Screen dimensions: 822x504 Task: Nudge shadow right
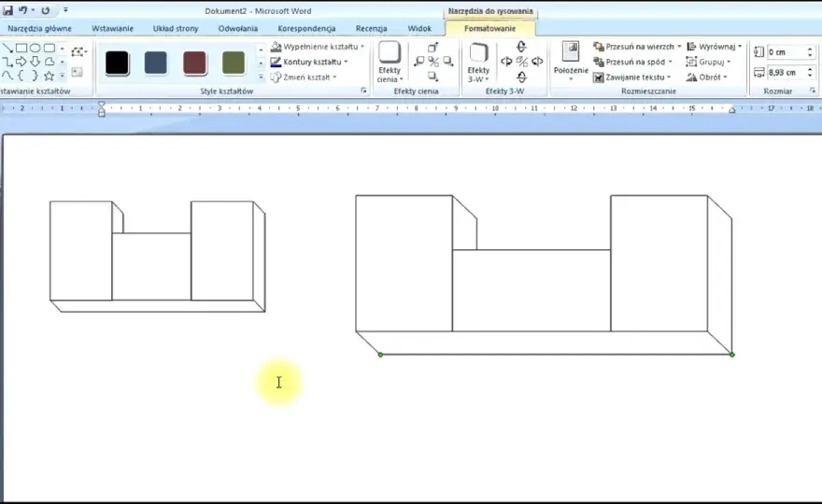(x=448, y=62)
